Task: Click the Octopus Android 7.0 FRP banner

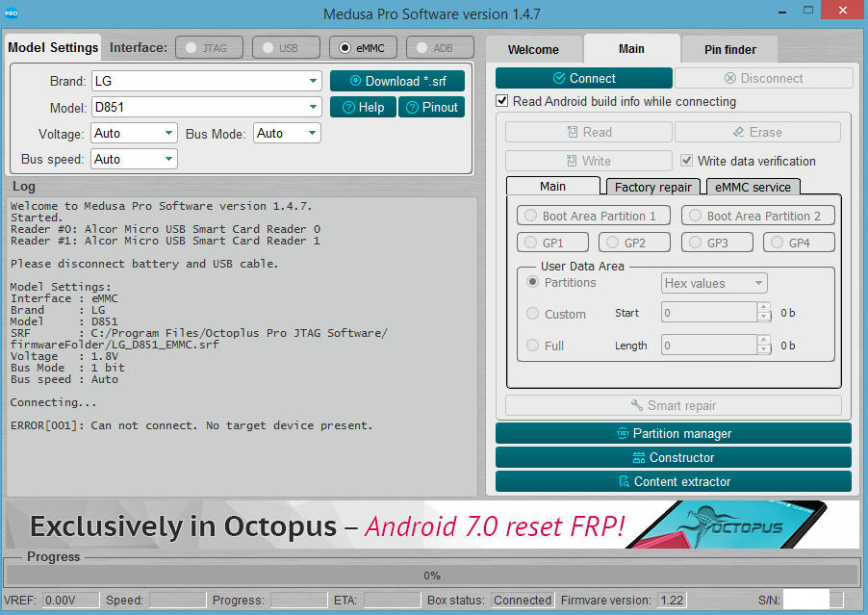Action: [x=432, y=525]
